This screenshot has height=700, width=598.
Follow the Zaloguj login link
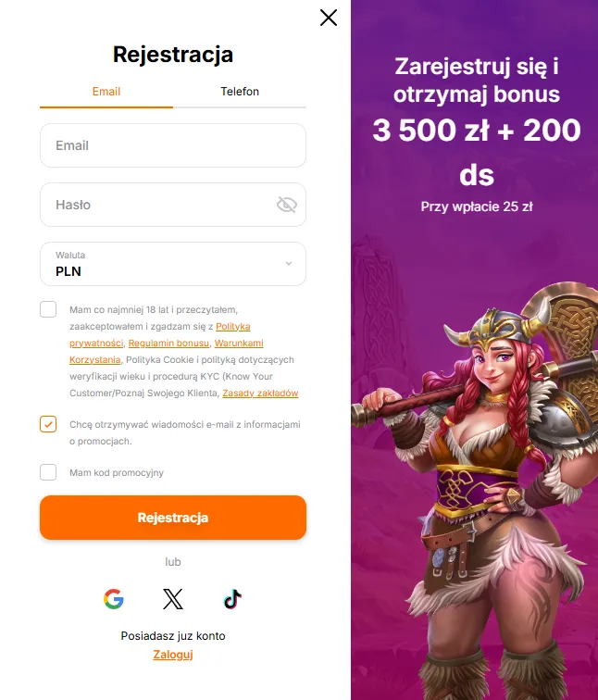173,655
